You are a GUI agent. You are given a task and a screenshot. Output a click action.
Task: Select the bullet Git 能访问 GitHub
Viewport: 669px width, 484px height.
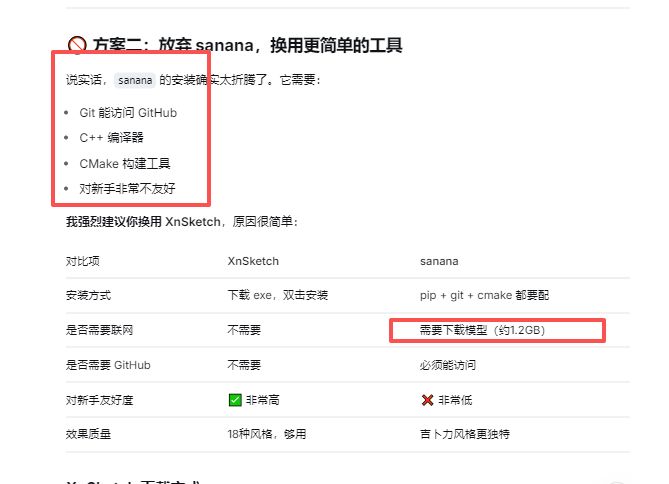128,113
